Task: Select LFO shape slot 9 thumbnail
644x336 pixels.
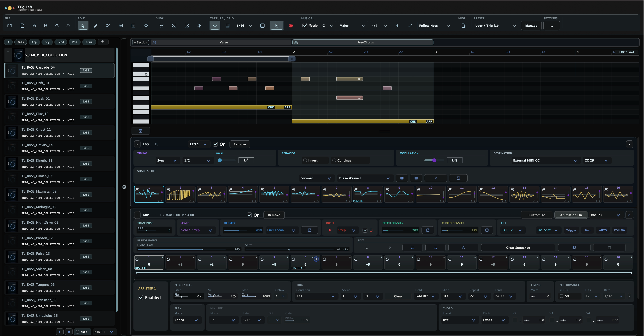Action: click(x=399, y=194)
